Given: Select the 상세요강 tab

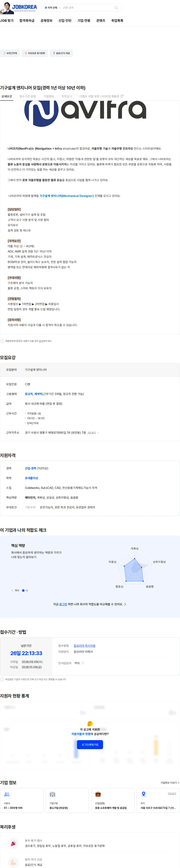Looking at the screenshot, I should [x=7, y=96].
